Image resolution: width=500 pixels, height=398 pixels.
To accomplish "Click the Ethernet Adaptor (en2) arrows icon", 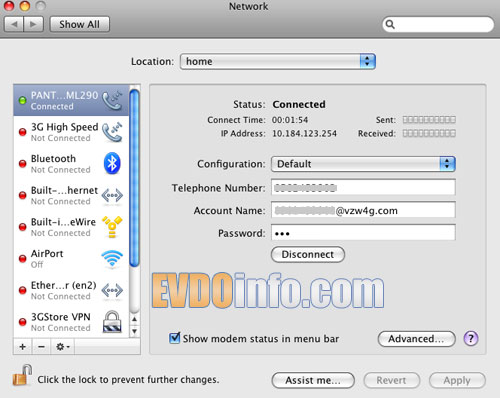I will pos(112,290).
